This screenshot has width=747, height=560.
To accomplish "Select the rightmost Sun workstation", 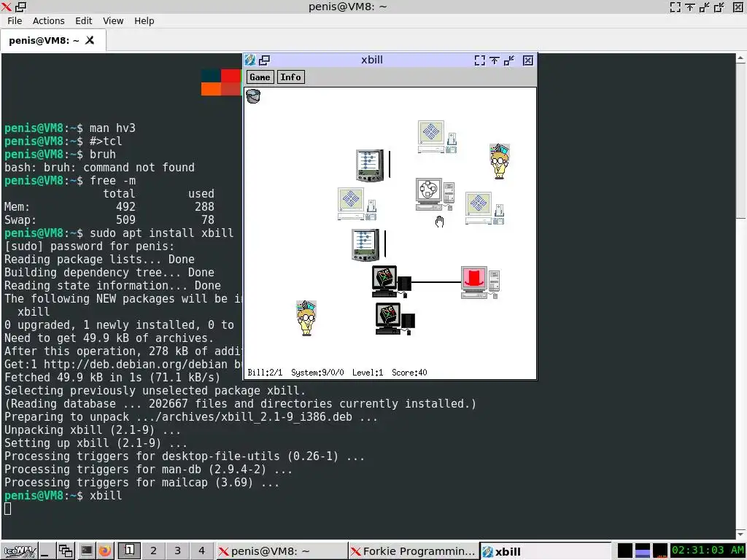I will click(x=484, y=208).
